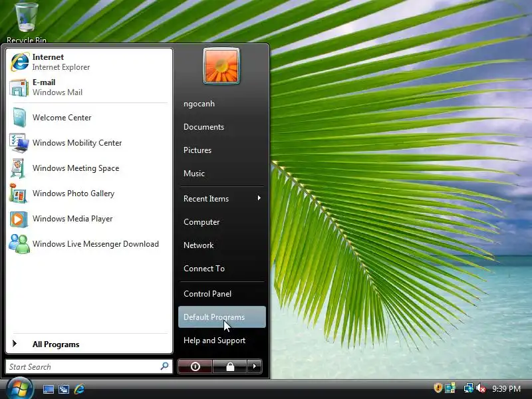Image resolution: width=532 pixels, height=399 pixels.
Task: Click the Windows Photo Gallery icon
Action: [18, 193]
